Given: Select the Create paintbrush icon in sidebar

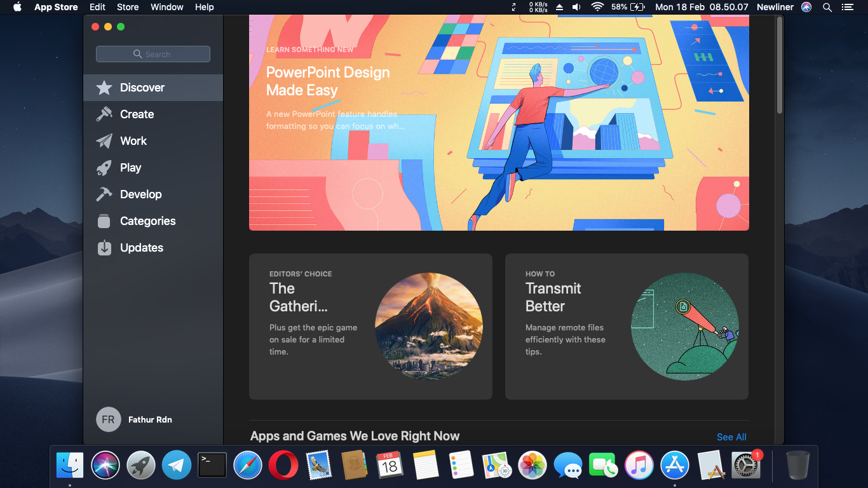Looking at the screenshot, I should tap(104, 114).
